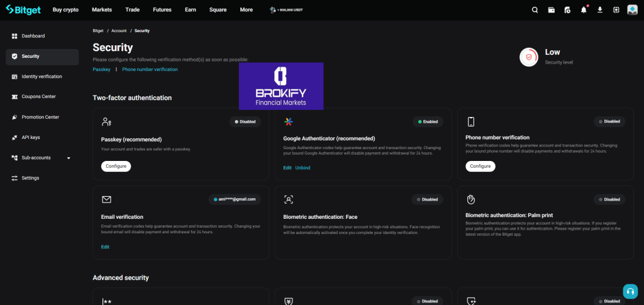
Task: Click the user profile avatar
Action: point(632,10)
